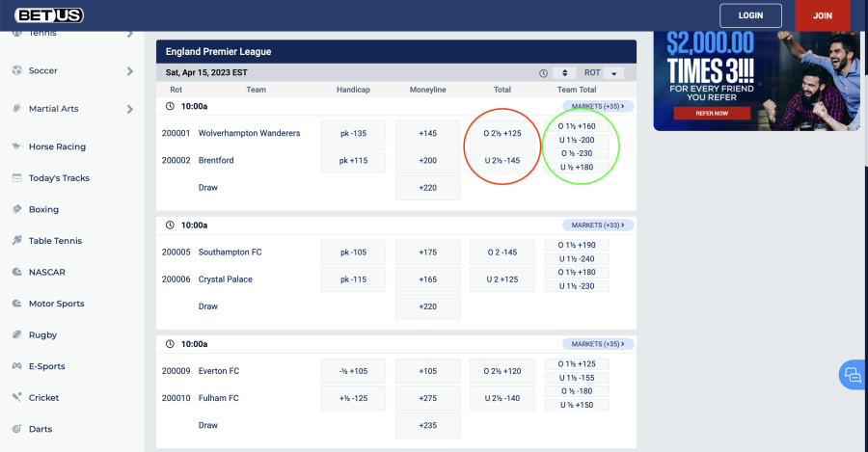Click the refer-a-friend promo banner image
This screenshot has width=868, height=452.
(x=757, y=81)
